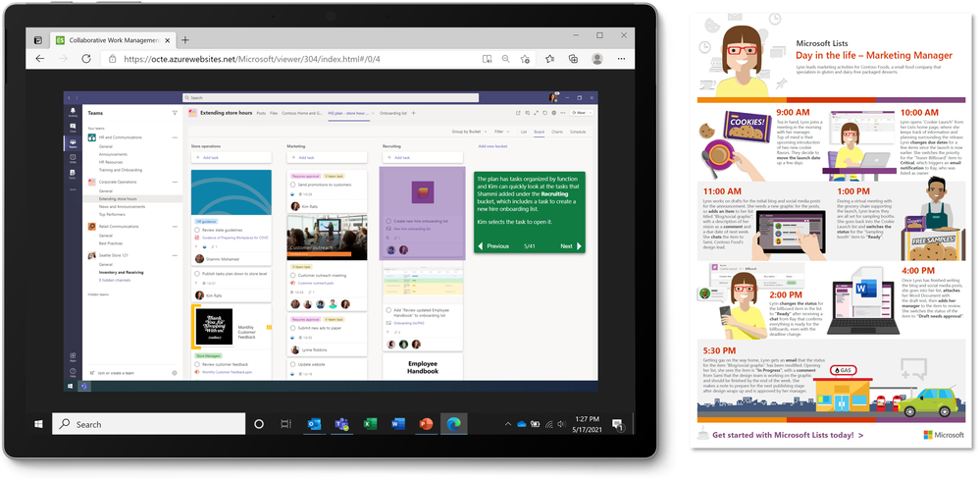
Task: Click the Windows Start button
Action: (39, 424)
